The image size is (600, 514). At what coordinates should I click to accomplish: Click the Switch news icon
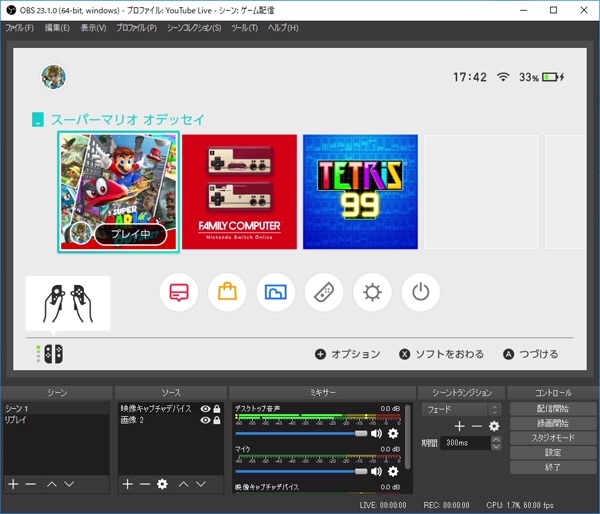tap(179, 292)
